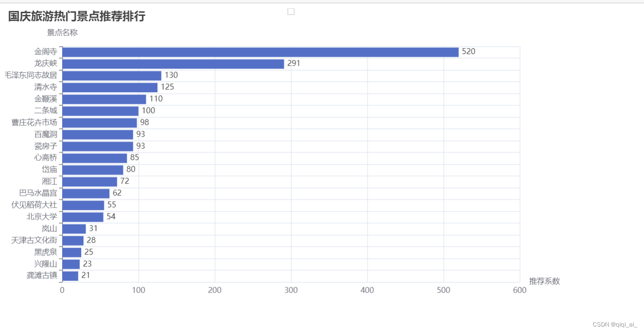Click the value label 21
644x332 pixels.
(86, 276)
